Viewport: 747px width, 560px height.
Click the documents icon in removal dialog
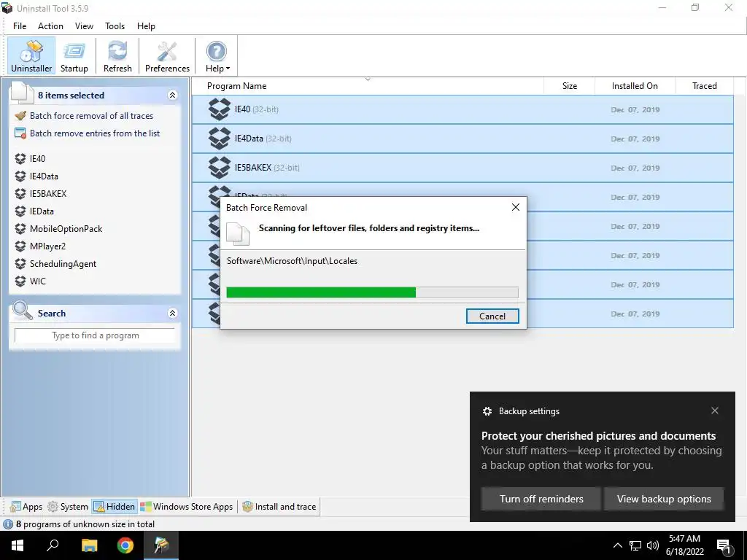coord(238,233)
